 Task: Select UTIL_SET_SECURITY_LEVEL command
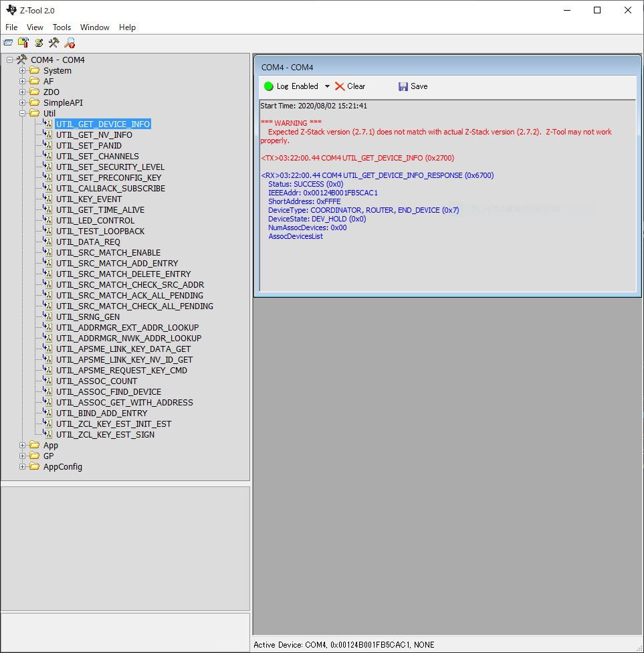(x=110, y=167)
